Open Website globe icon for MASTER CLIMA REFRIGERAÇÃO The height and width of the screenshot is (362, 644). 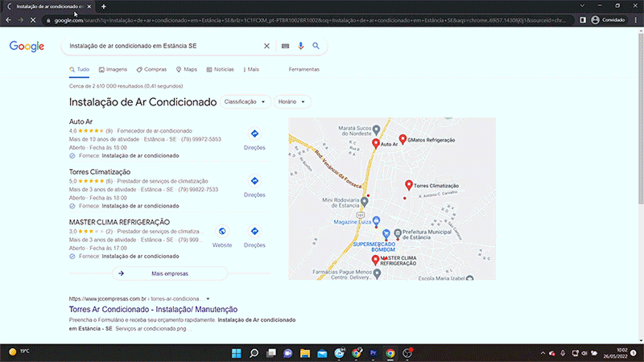(222, 232)
